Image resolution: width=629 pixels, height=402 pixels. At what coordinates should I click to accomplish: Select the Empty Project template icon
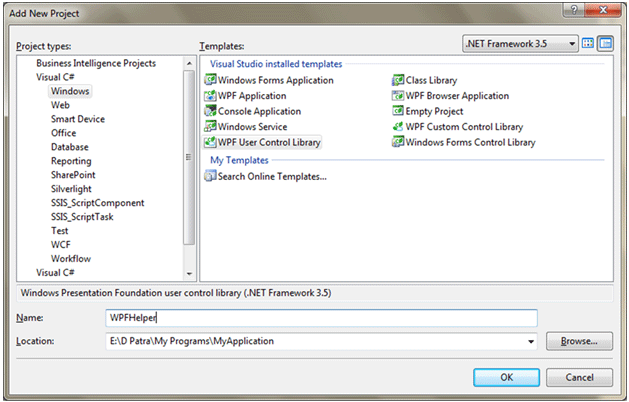pyautogui.click(x=398, y=111)
